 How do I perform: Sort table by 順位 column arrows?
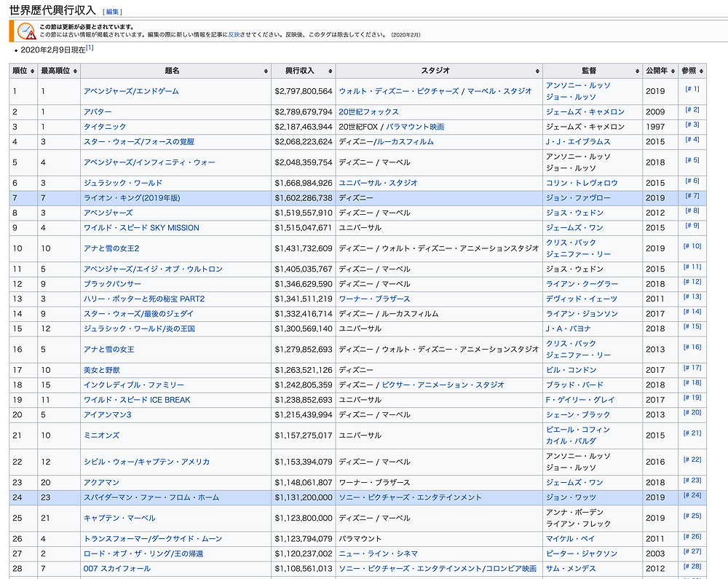click(x=32, y=71)
